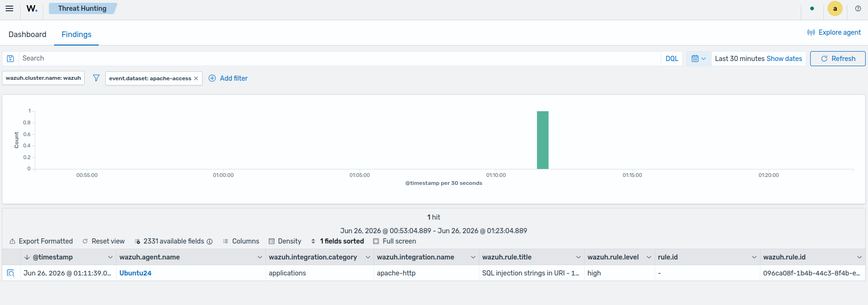Select the SQL injection strings rule title cell

[531, 273]
